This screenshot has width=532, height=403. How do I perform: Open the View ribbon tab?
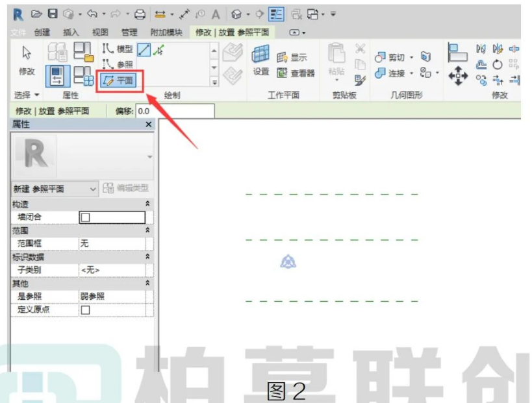pyautogui.click(x=100, y=32)
